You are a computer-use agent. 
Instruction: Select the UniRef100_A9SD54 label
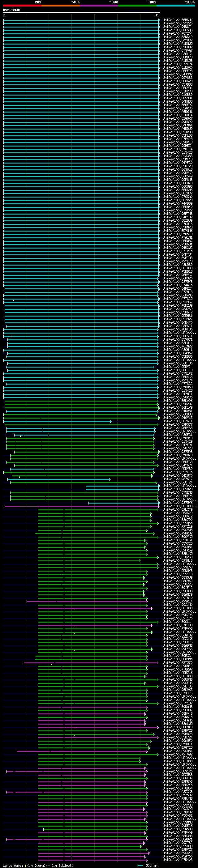177,751
